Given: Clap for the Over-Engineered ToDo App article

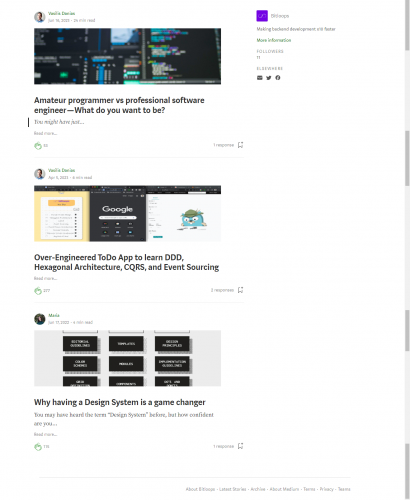Looking at the screenshot, I should tap(38, 291).
